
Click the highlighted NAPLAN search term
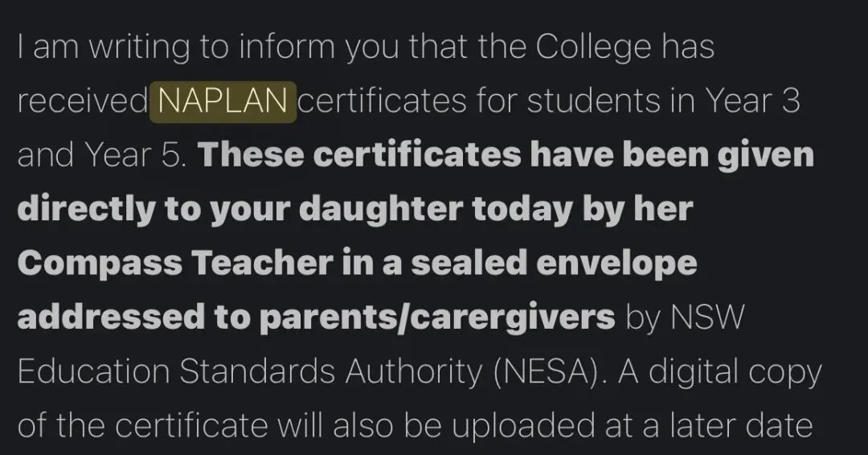tap(223, 102)
